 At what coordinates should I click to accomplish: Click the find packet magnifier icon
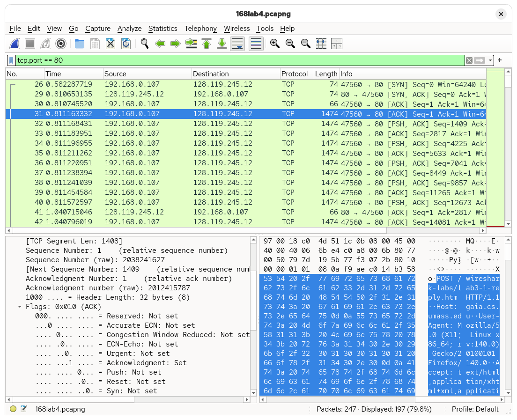pyautogui.click(x=145, y=44)
